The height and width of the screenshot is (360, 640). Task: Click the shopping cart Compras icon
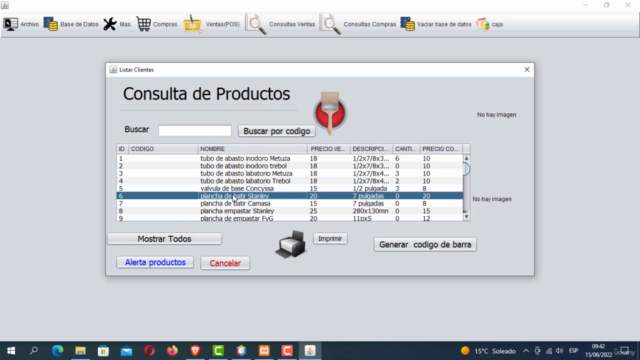143,24
